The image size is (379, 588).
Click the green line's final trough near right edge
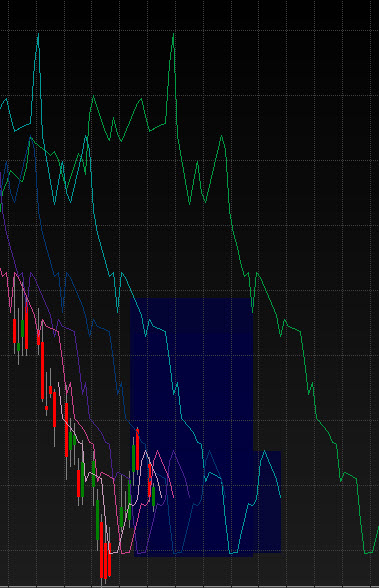point(368,552)
